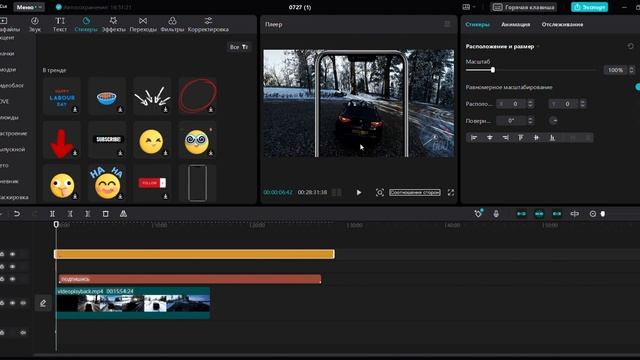This screenshot has width=640, height=360.
Task: Toggle auto snapping on the timeline
Action: coord(539,213)
